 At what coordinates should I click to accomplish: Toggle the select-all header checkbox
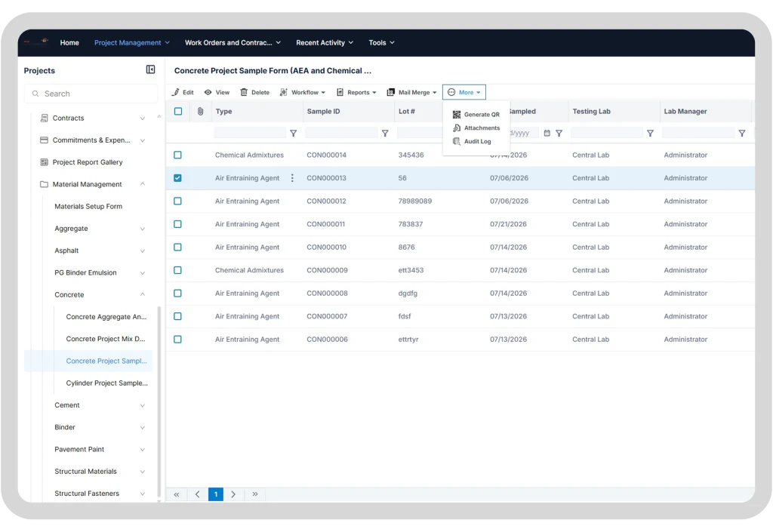tap(178, 112)
